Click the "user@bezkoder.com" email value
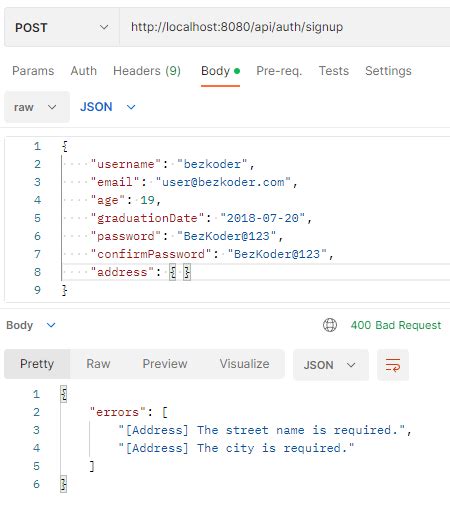 (223, 182)
